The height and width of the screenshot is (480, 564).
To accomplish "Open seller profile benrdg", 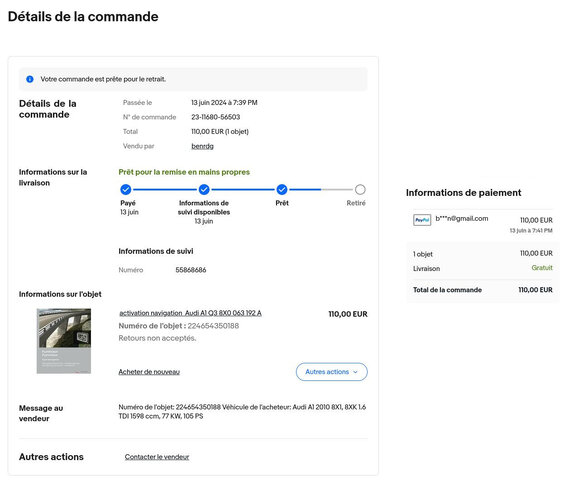I will tap(203, 146).
